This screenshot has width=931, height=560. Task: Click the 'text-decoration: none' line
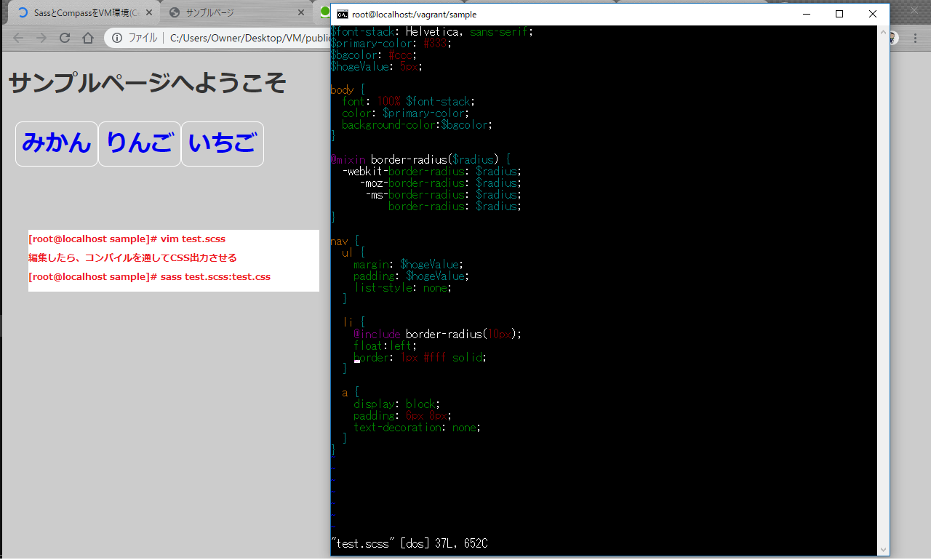coord(417,428)
